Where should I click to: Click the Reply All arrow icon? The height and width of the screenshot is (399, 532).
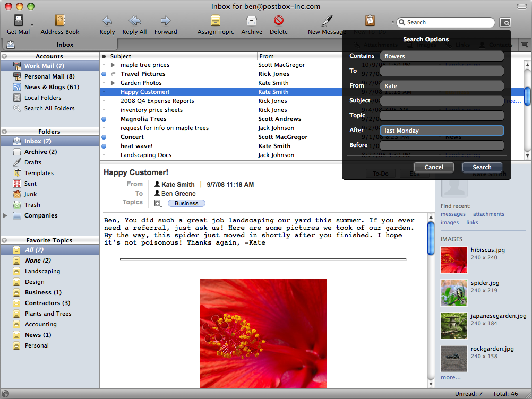tap(134, 21)
